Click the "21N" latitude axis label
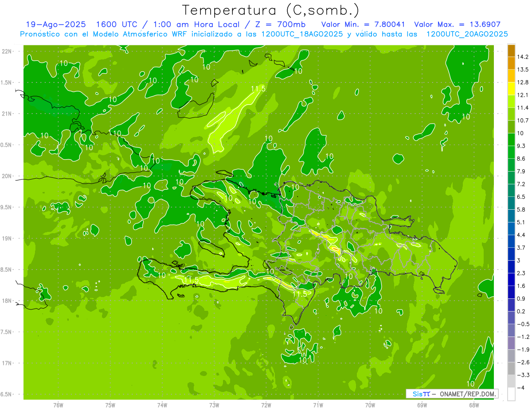This screenshot has width=532, height=411. pos(8,114)
